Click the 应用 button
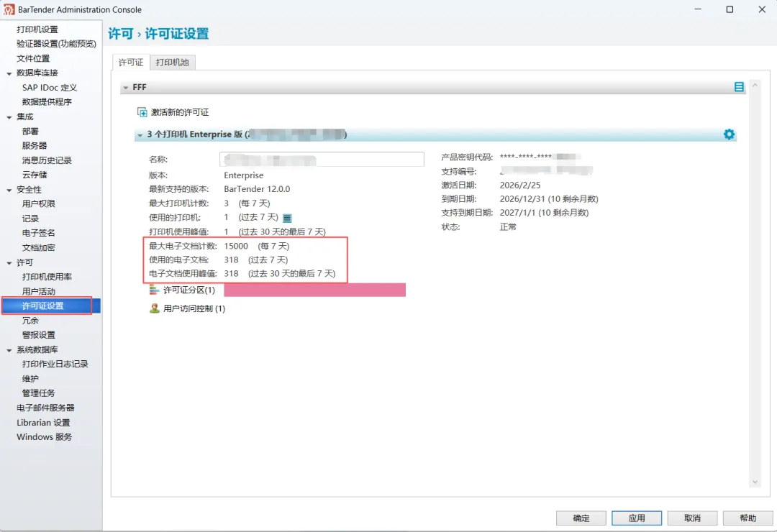 (636, 518)
